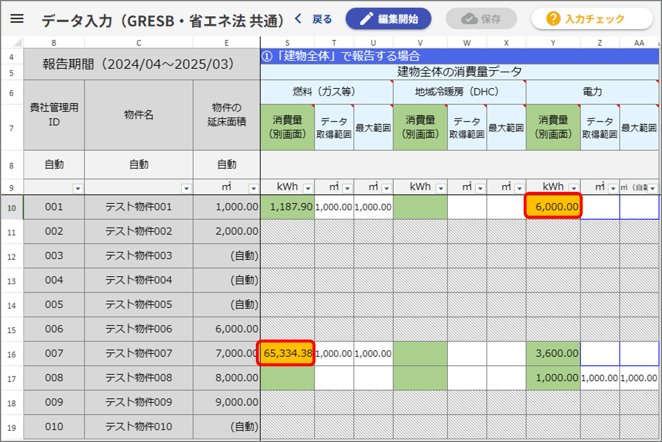Click ID cell 001
662x442 pixels.
(x=54, y=207)
